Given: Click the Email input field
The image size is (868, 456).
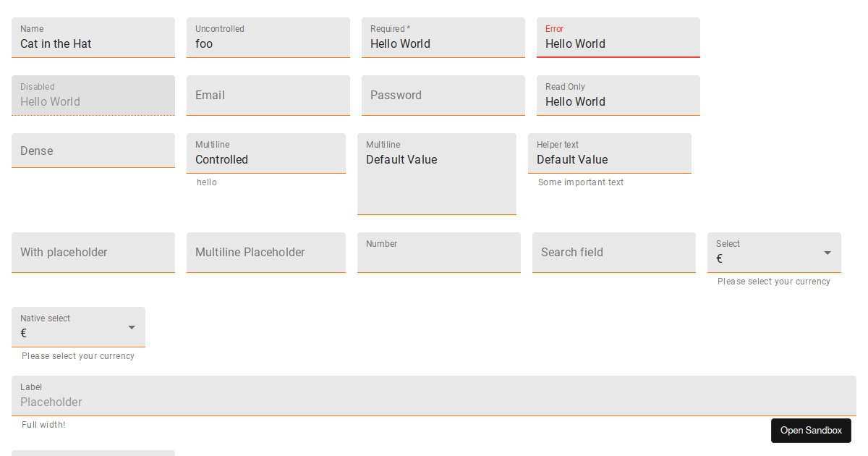Looking at the screenshot, I should pyautogui.click(x=268, y=96).
